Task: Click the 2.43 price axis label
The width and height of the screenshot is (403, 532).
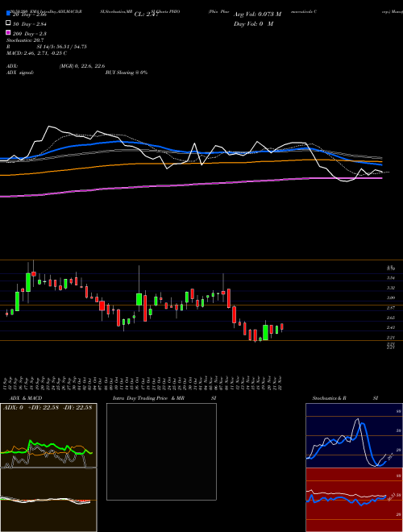Action: (390, 327)
